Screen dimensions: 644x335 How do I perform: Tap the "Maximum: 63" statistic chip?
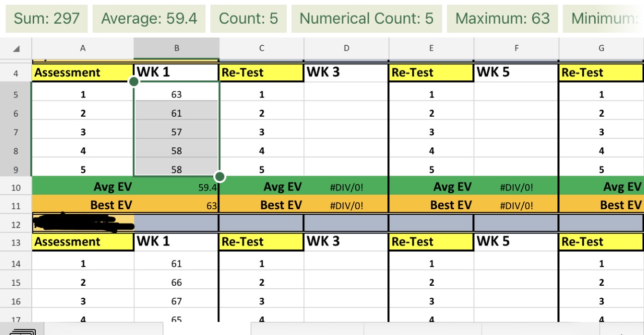click(x=502, y=19)
